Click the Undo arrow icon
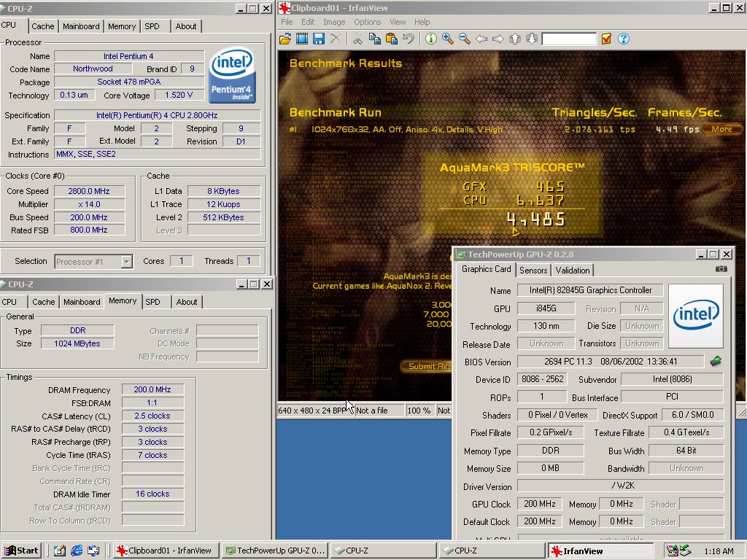The width and height of the screenshot is (747, 560). click(409, 39)
